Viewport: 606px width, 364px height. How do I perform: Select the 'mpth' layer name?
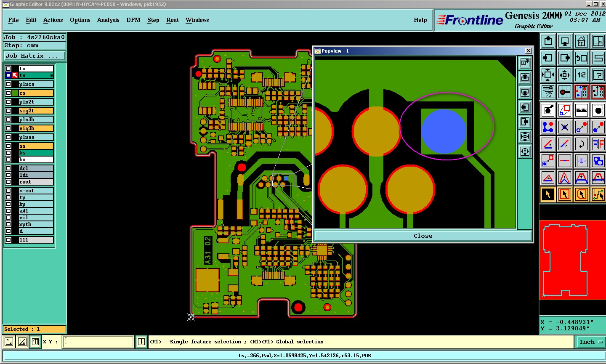(36, 224)
